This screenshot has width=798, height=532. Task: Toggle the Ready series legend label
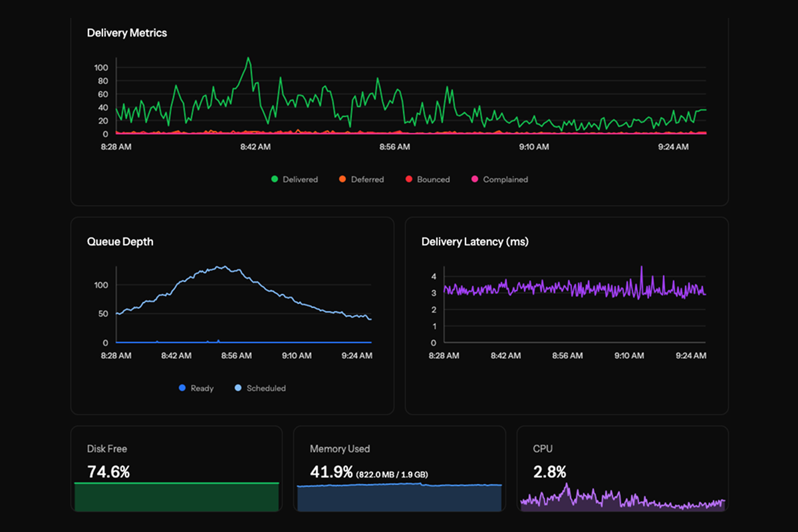pyautogui.click(x=201, y=388)
